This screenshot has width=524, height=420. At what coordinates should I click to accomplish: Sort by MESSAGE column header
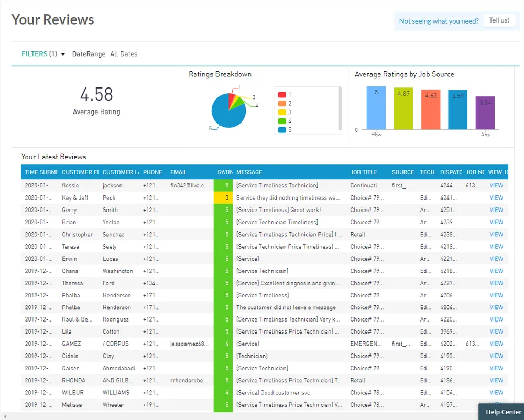pos(249,172)
